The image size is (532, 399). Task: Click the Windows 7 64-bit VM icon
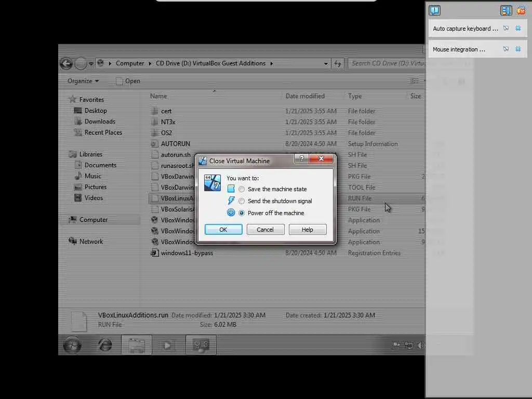coord(212,183)
